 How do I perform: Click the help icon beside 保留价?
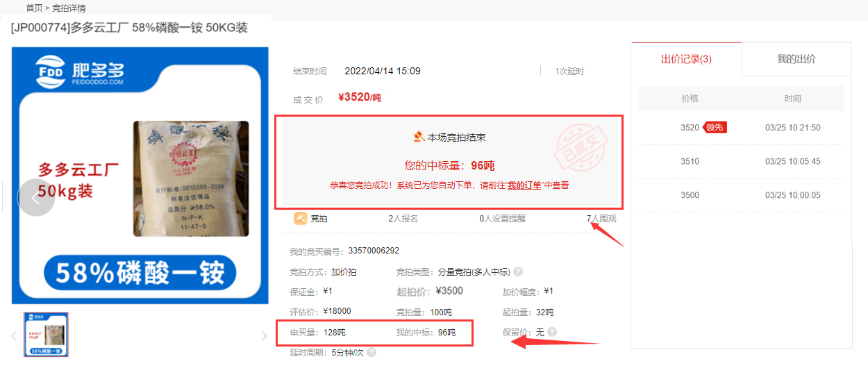tap(552, 332)
